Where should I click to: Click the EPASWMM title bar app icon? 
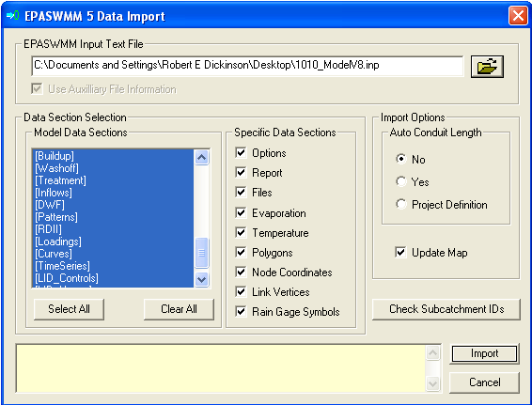(x=12, y=16)
